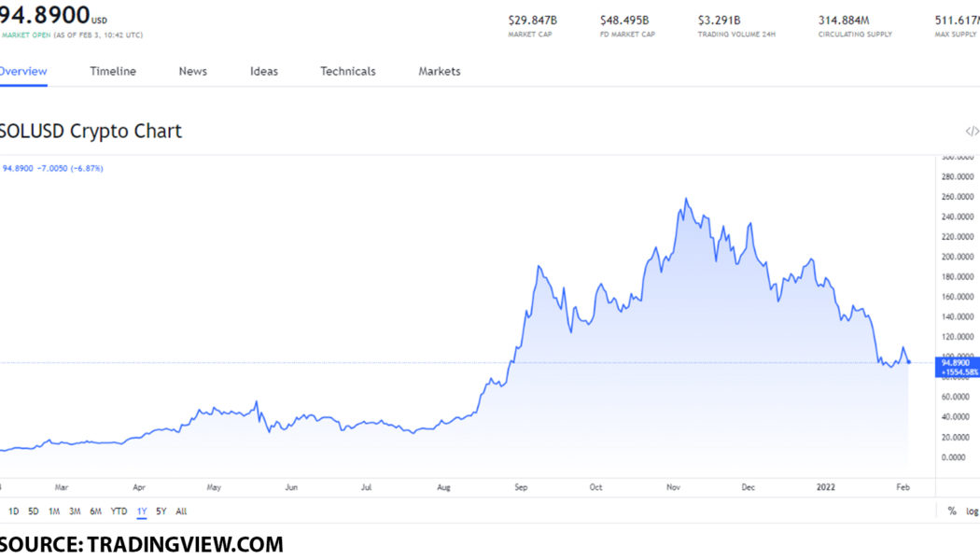Open the embed code icon
Viewport: 980px width, 560px height.
point(970,131)
